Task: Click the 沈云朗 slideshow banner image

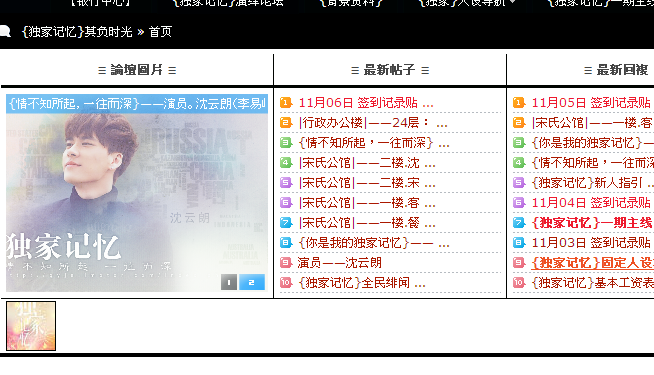Action: pyautogui.click(x=137, y=193)
